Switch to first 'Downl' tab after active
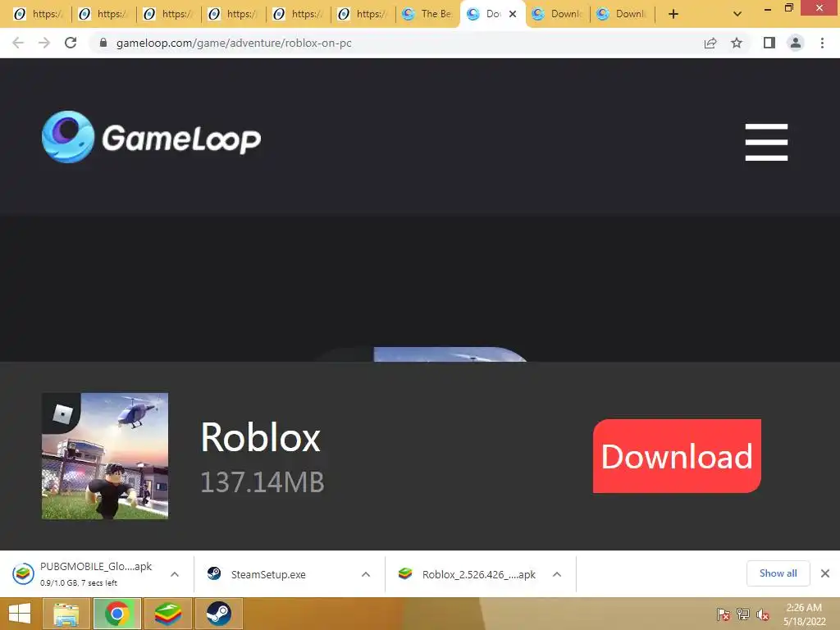 pos(558,14)
